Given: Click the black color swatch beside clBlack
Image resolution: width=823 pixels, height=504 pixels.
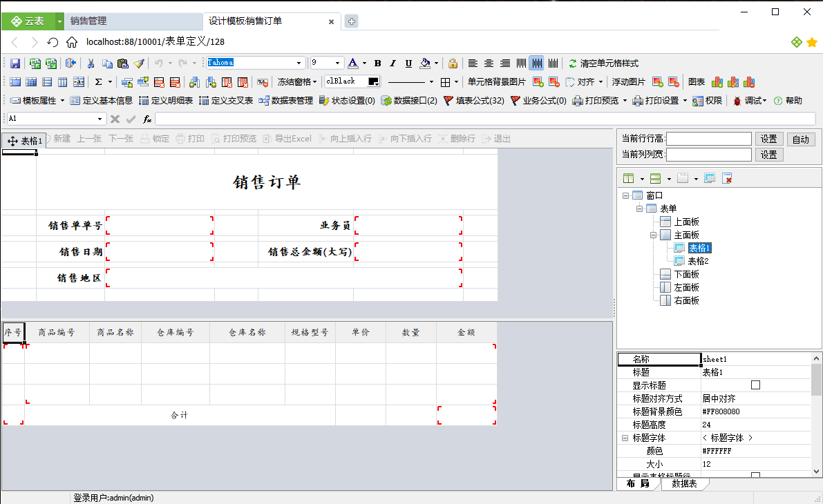Looking at the screenshot, I should point(374,81).
